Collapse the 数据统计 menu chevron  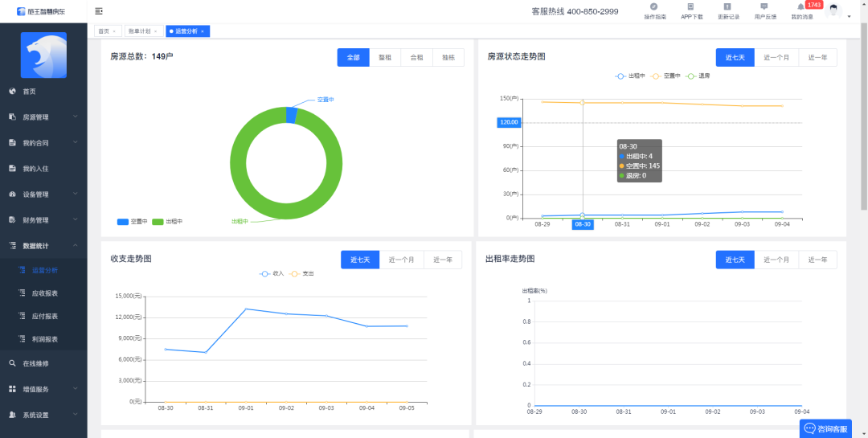coord(76,245)
